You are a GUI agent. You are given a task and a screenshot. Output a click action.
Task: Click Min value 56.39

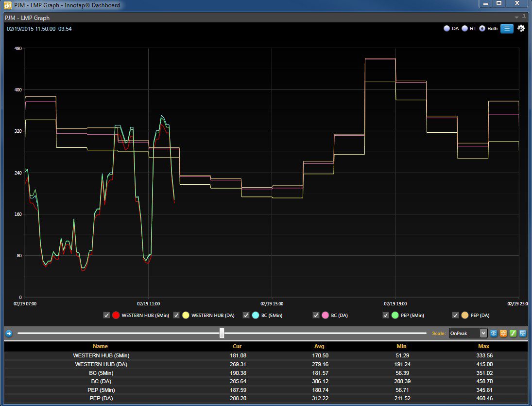(402, 373)
